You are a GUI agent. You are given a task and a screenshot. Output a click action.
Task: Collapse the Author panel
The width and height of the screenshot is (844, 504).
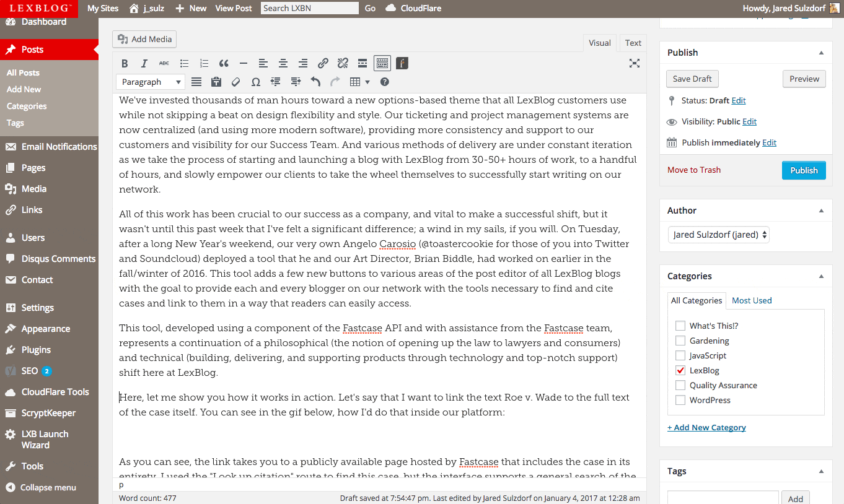click(822, 211)
